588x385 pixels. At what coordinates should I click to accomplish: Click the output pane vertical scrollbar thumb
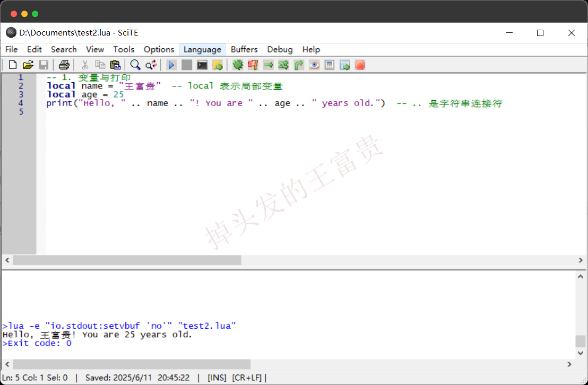click(x=581, y=341)
